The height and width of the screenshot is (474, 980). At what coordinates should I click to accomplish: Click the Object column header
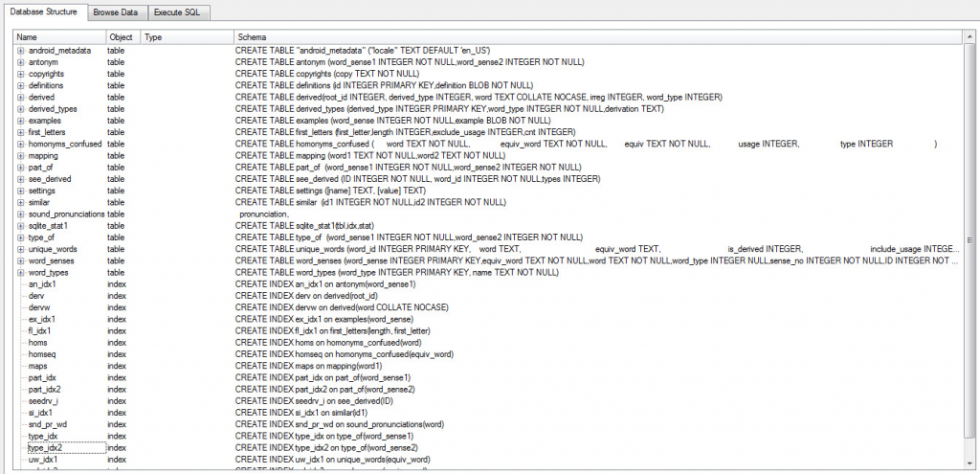[x=123, y=37]
